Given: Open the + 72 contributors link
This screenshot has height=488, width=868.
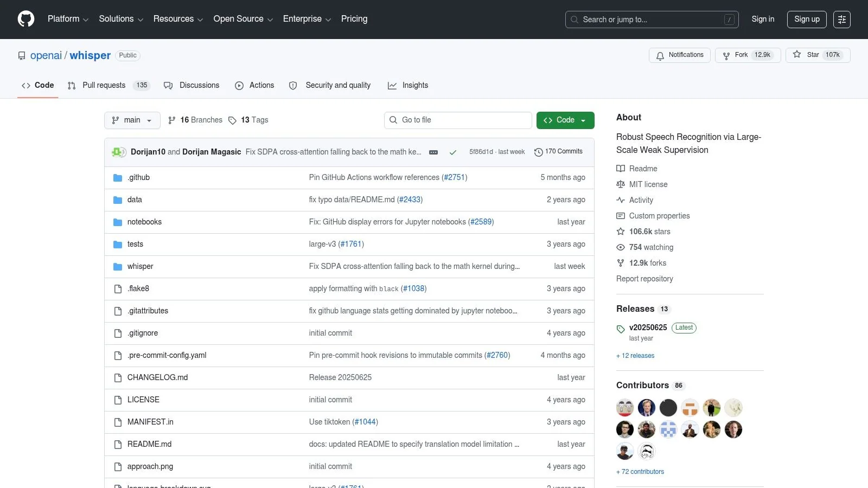Looking at the screenshot, I should coord(640,472).
